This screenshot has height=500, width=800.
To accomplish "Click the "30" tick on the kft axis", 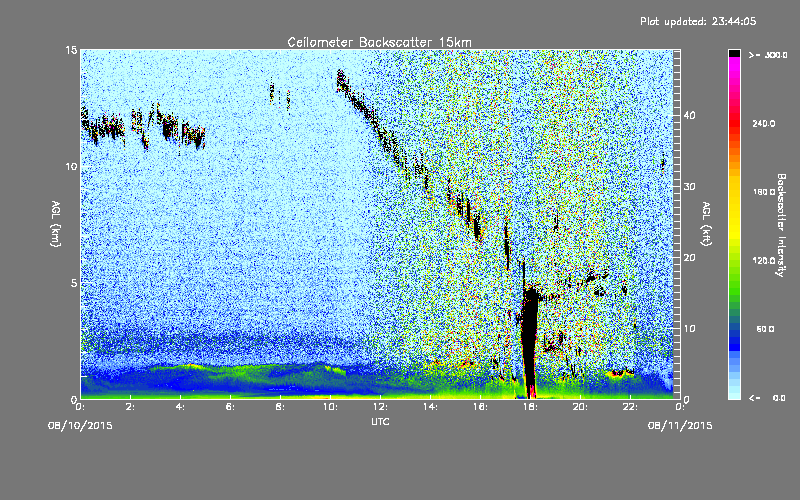I will pos(689,186).
